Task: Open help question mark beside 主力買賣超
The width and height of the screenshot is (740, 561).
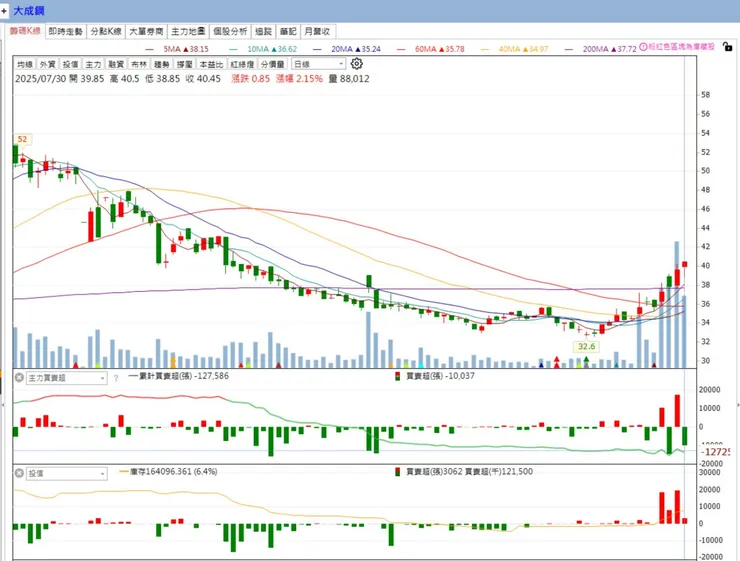Action: [x=116, y=378]
